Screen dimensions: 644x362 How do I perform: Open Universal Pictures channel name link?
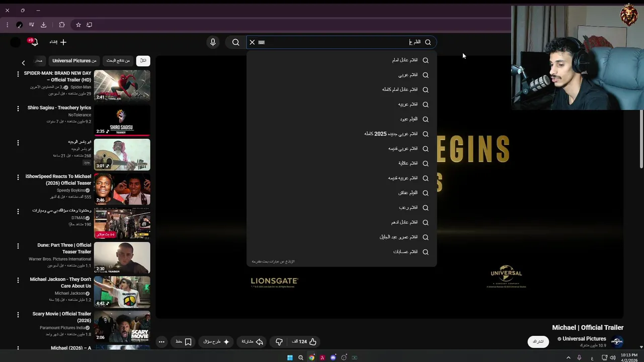click(x=584, y=339)
